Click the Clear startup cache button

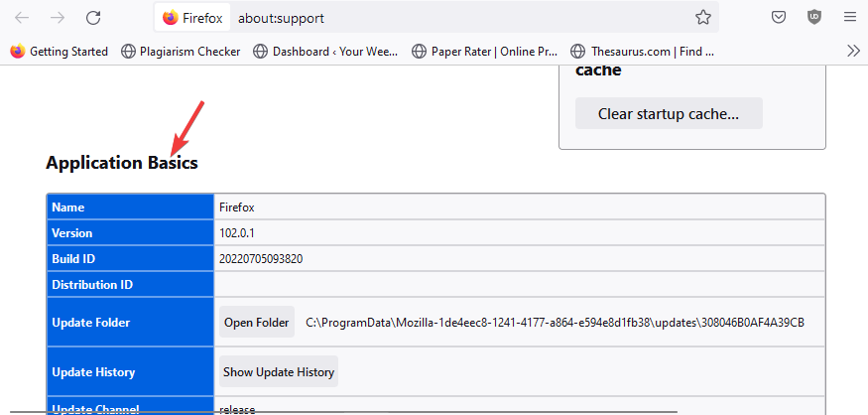(x=669, y=113)
